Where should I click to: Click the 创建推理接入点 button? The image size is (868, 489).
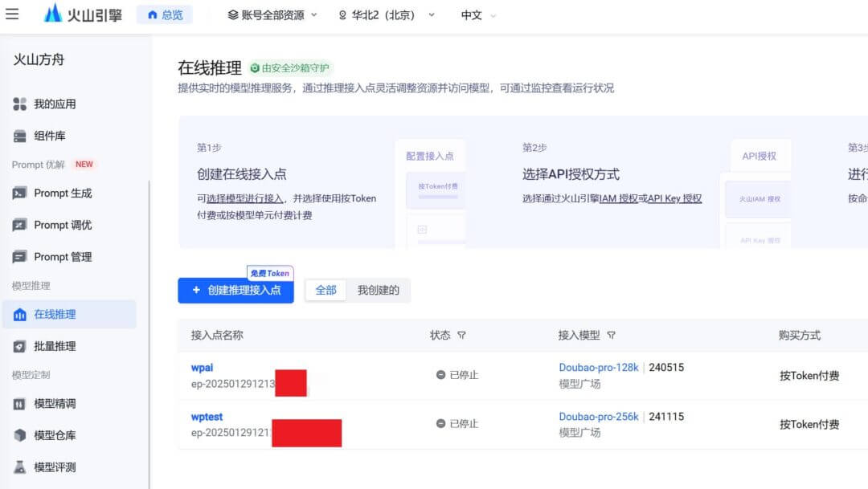point(235,291)
